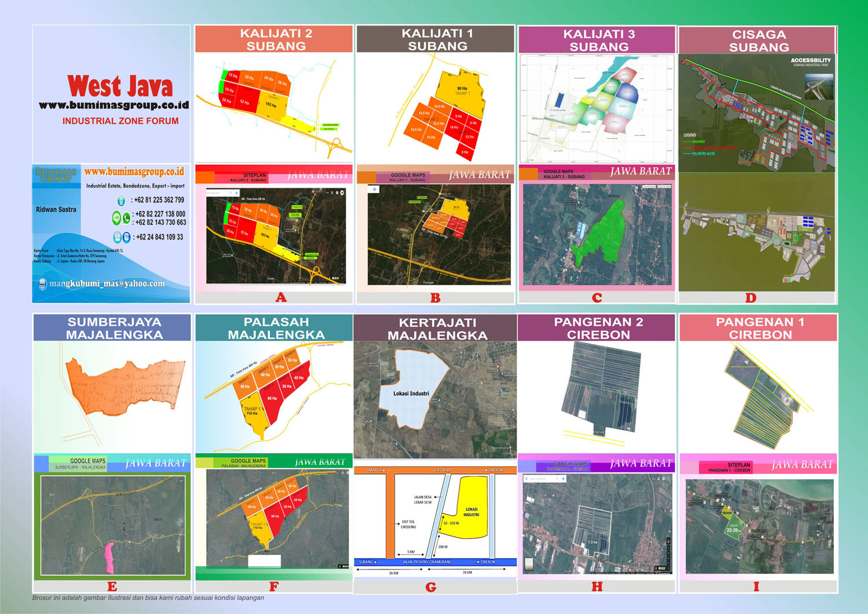Click the blue mobile phone icon
The width and height of the screenshot is (868, 614).
click(121, 201)
